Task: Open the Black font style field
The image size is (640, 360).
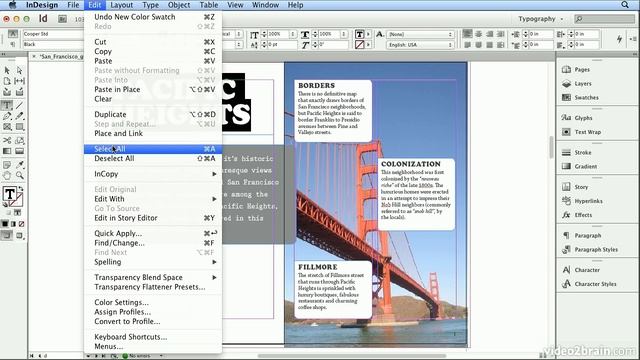Action: [53, 44]
